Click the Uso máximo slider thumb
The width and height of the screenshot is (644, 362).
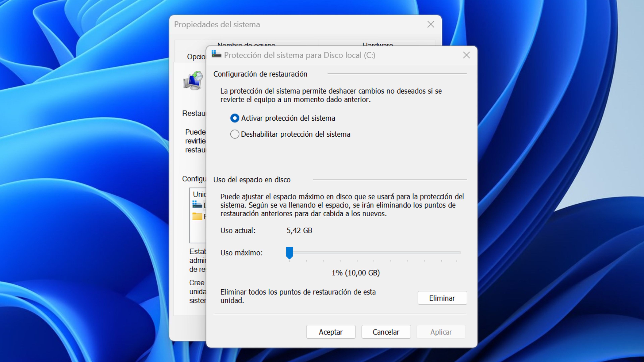click(x=289, y=253)
